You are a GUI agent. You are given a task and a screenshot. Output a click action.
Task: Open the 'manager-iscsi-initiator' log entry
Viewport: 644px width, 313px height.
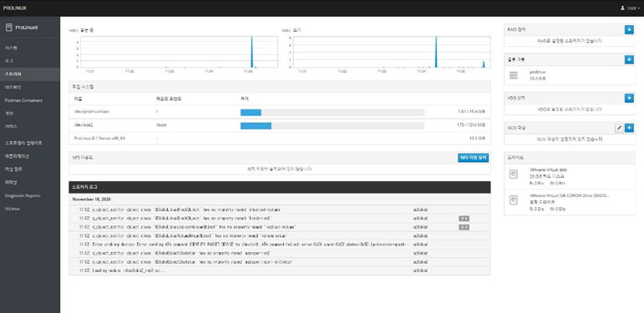pyautogui.click(x=280, y=262)
